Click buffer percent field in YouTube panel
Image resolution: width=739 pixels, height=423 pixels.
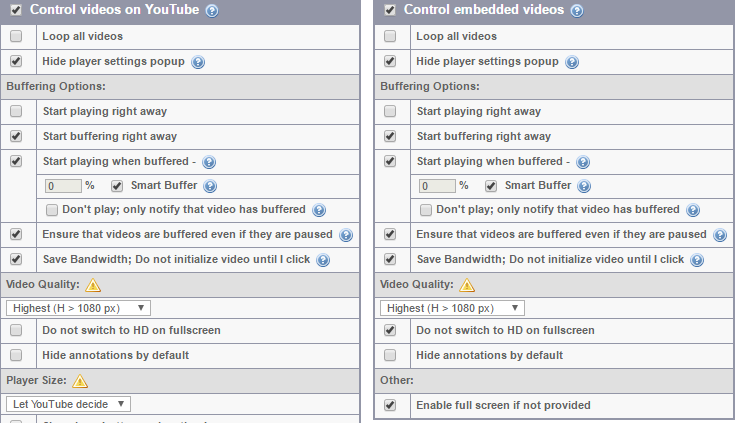pyautogui.click(x=64, y=186)
